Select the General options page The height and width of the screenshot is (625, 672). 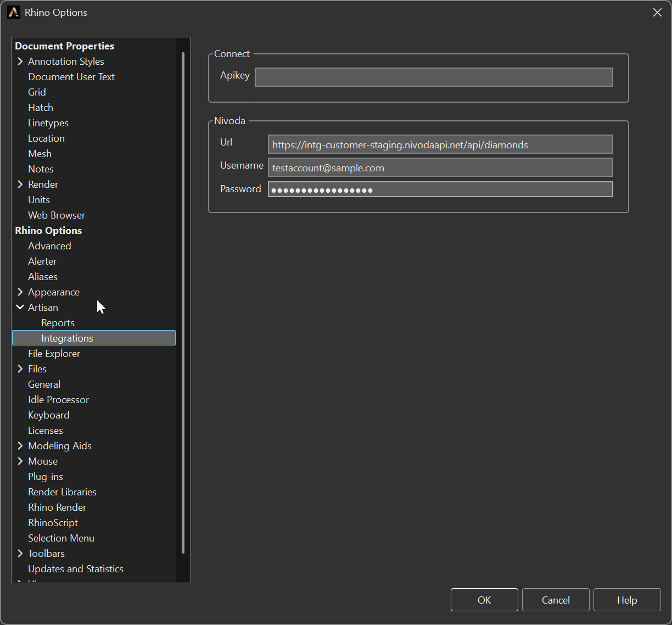click(44, 384)
